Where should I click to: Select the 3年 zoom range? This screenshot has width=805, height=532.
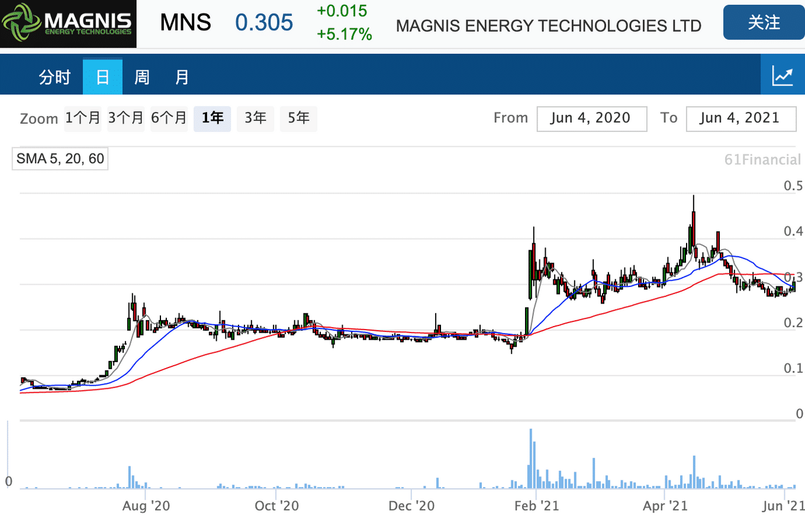pos(256,118)
